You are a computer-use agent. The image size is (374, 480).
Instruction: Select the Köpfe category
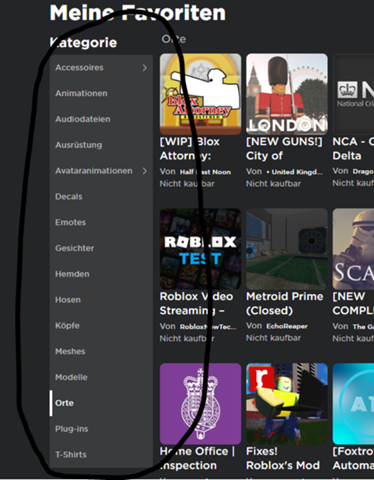101,326
